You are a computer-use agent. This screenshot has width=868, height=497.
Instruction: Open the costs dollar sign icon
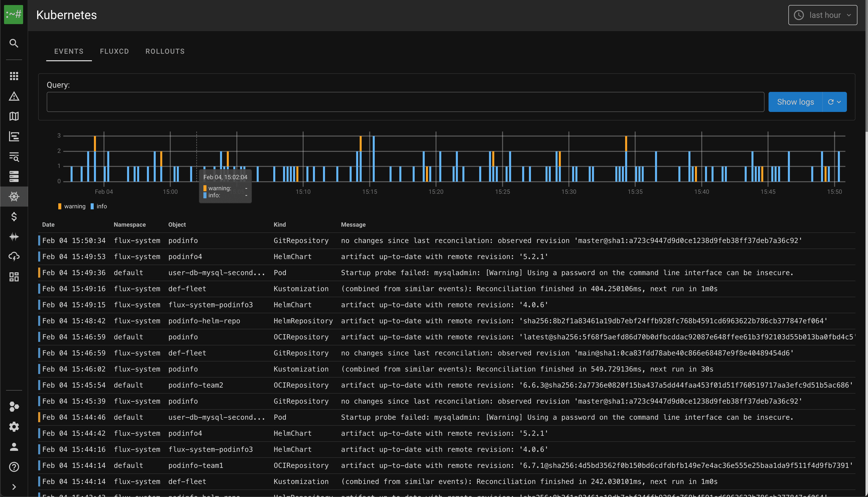click(x=14, y=216)
